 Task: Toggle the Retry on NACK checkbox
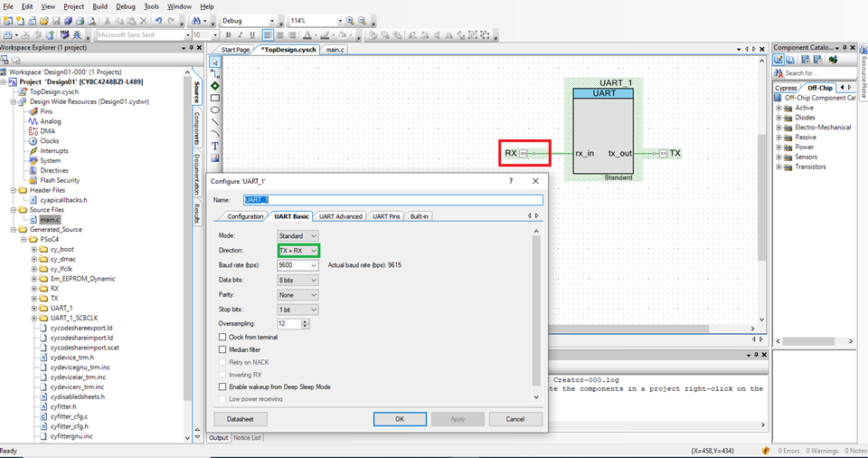point(222,362)
